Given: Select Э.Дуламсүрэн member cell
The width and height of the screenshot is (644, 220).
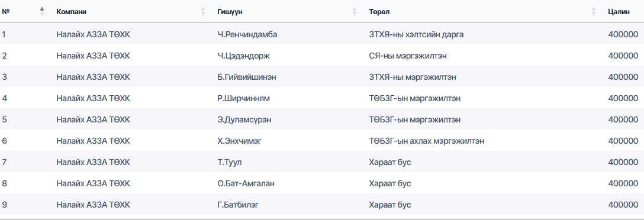Looking at the screenshot, I should (244, 120).
